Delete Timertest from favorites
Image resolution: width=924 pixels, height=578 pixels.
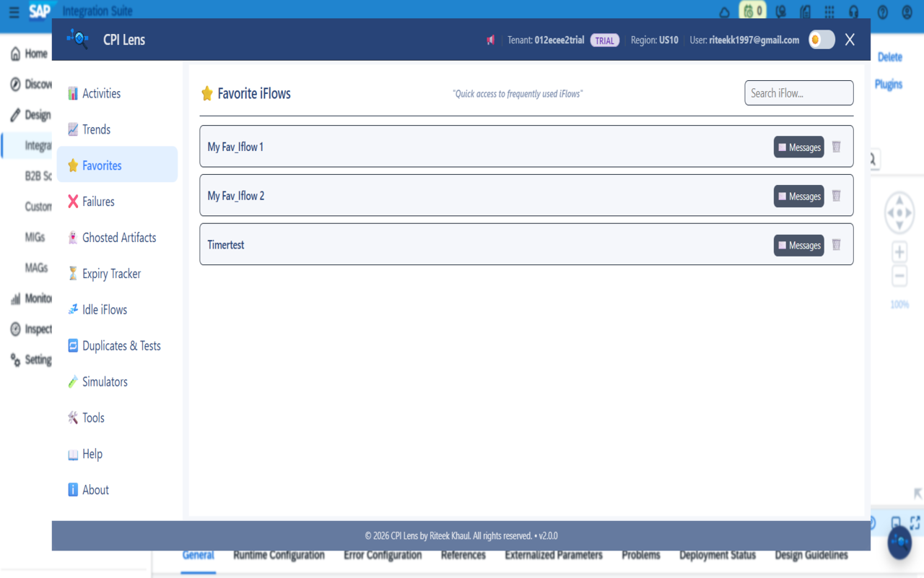click(836, 245)
